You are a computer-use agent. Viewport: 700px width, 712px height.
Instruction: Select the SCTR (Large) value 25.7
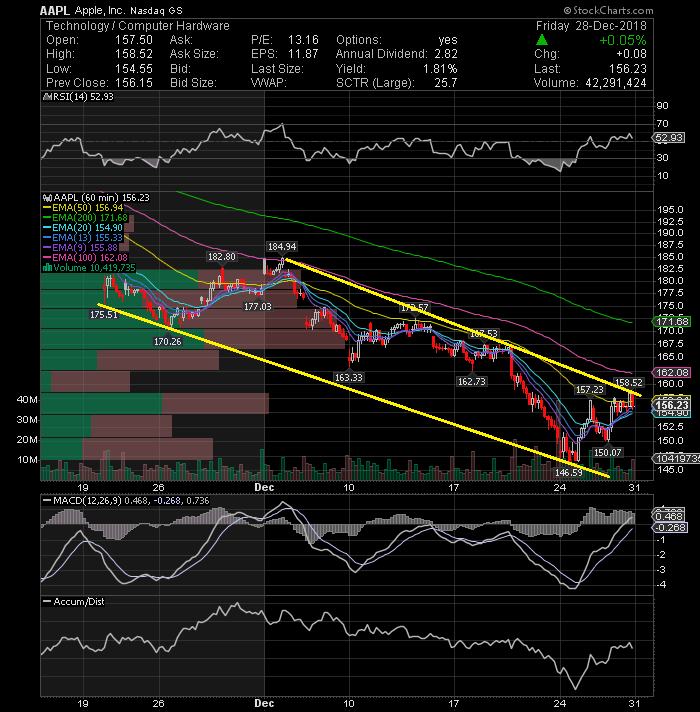(x=445, y=83)
